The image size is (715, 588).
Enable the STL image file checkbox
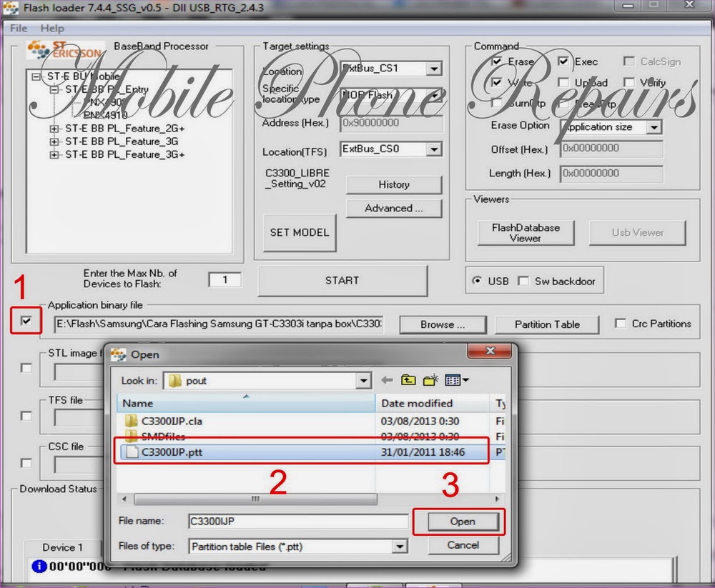(x=26, y=368)
